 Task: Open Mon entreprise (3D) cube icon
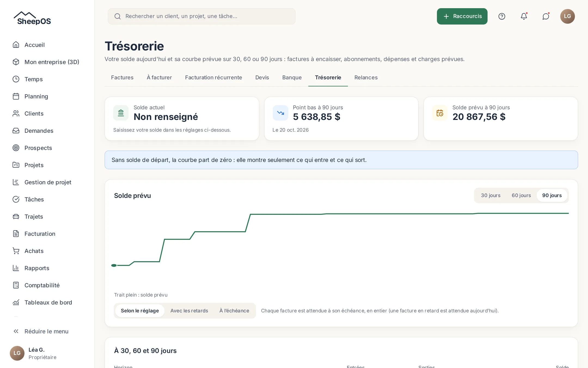pos(16,62)
